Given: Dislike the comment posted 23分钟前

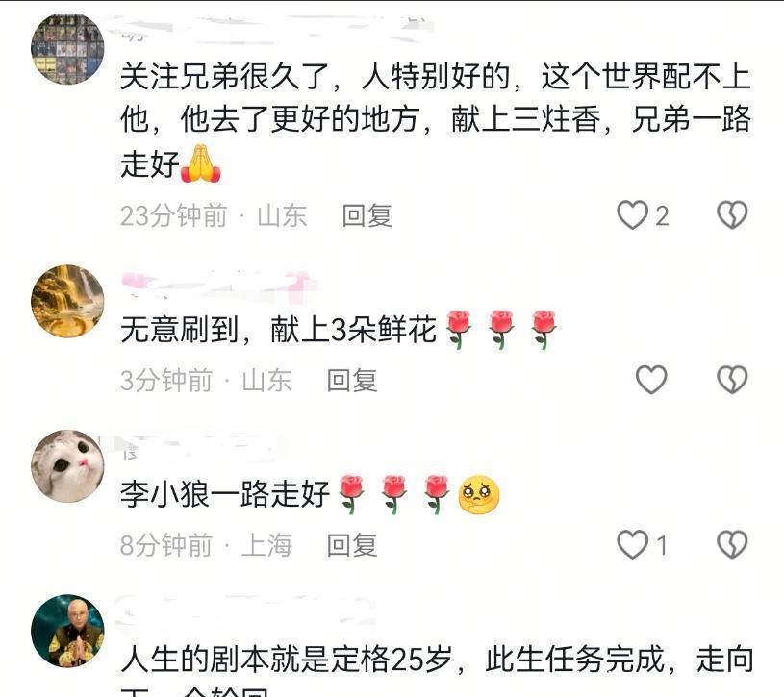Looking at the screenshot, I should tap(732, 215).
